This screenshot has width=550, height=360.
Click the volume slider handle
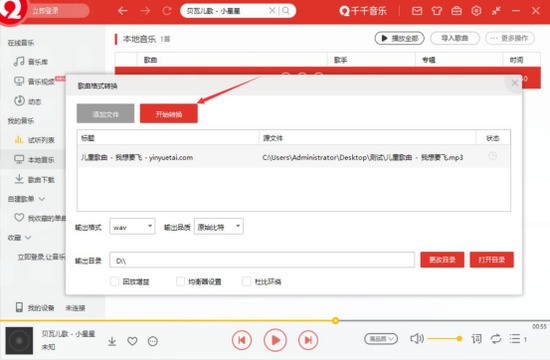(459, 339)
